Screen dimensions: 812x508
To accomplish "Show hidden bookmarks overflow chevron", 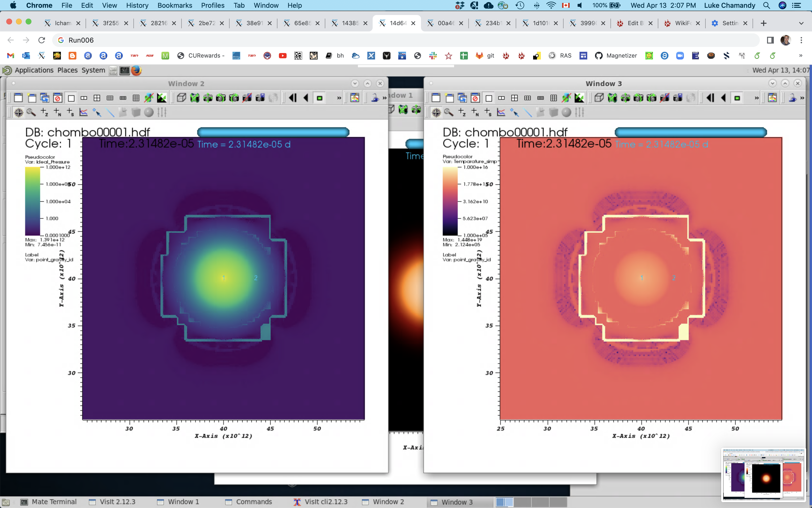I will [x=801, y=56].
